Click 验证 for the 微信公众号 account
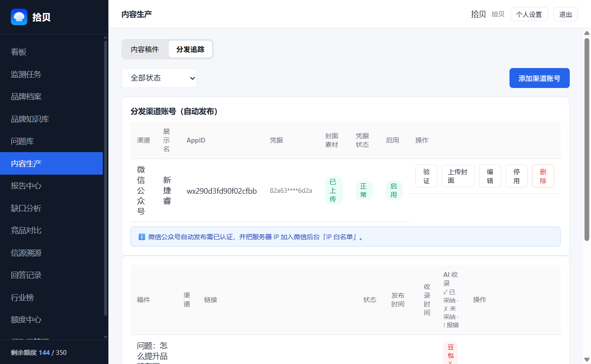Viewport: 591px width, 364px height. 426,176
